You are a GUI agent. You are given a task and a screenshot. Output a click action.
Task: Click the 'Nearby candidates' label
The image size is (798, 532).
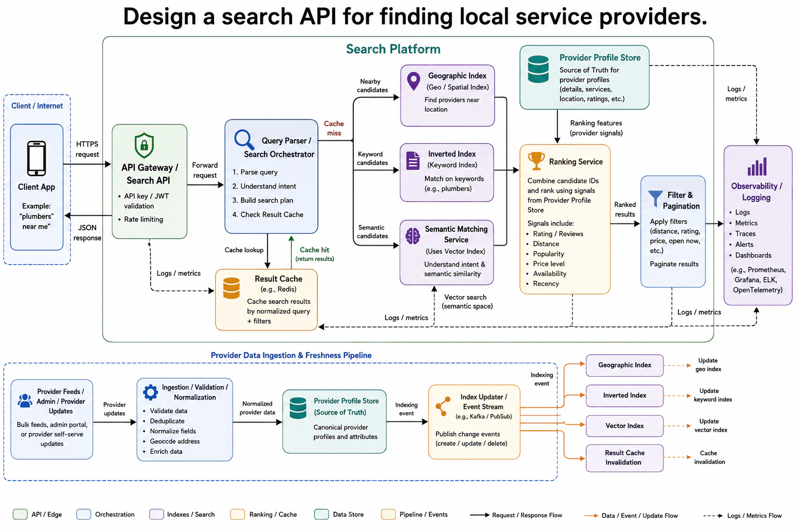[372, 86]
